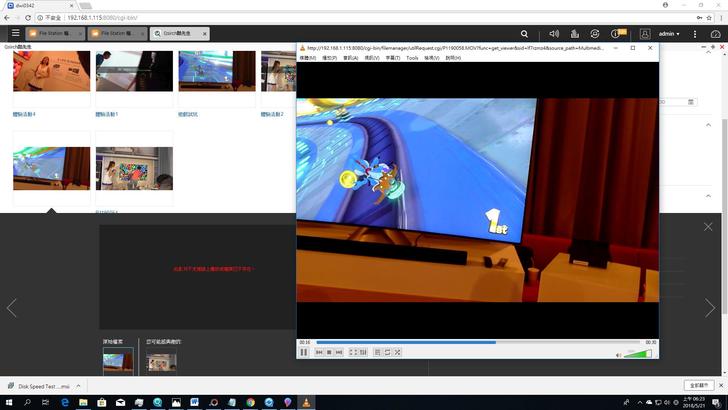The height and width of the screenshot is (410, 728).
Task: Collapse the top section chevron in right panel
Action: [708, 52]
